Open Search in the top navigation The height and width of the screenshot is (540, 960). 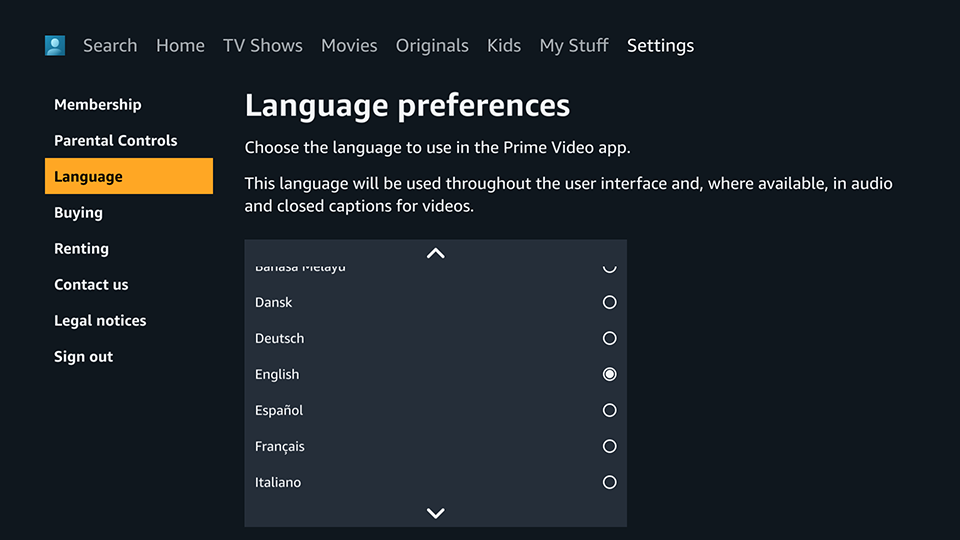pos(110,46)
